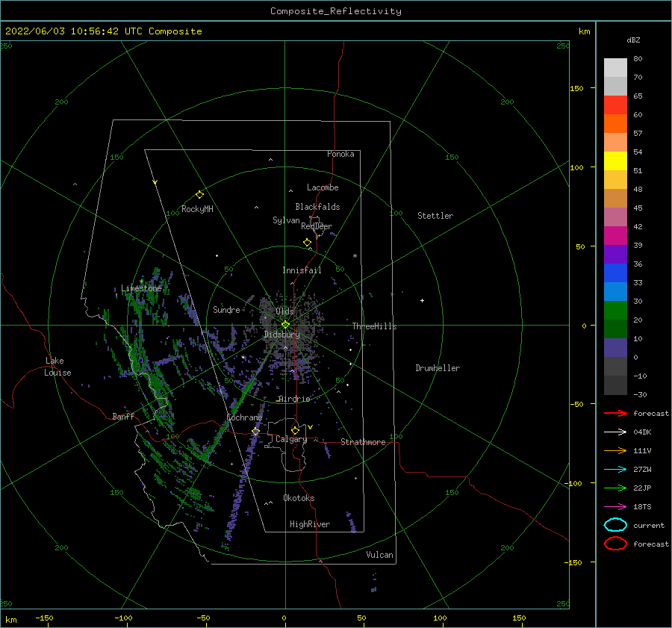Select the purple 36-39 dBZ swatch
This screenshot has width=672, height=628.
[x=615, y=254]
